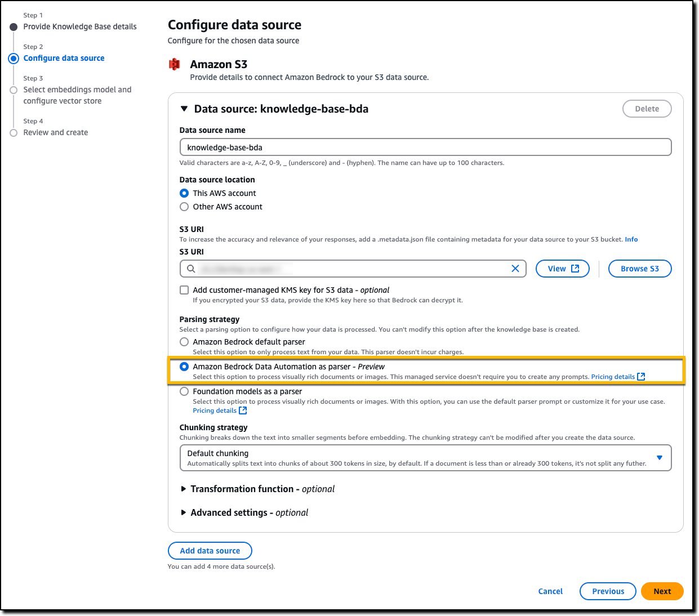Image resolution: width=699 pixels, height=616 pixels.
Task: Click the Browse S3 button
Action: pyautogui.click(x=640, y=269)
